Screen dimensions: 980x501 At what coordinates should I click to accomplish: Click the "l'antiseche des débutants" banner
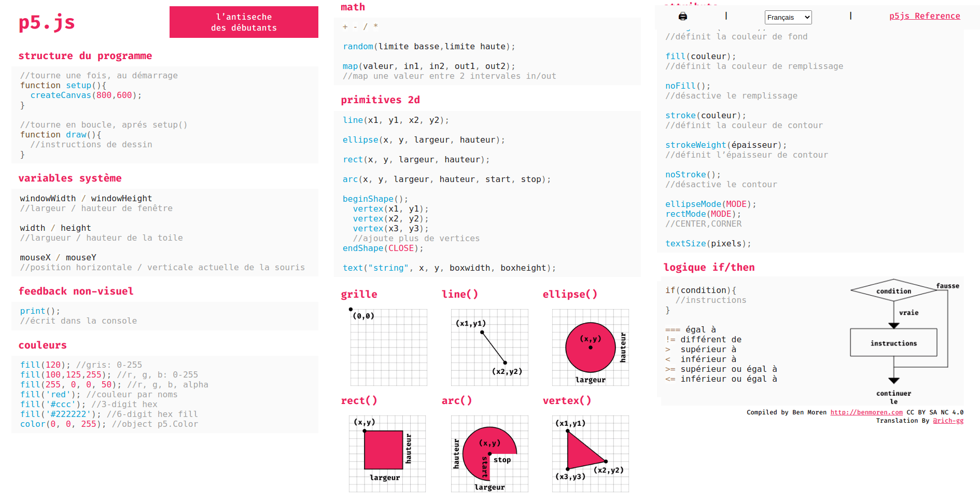point(244,22)
